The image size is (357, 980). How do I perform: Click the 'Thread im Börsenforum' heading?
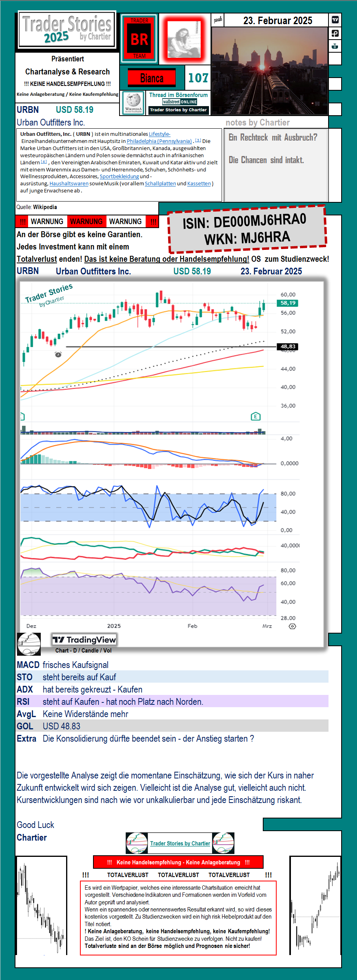178,95
